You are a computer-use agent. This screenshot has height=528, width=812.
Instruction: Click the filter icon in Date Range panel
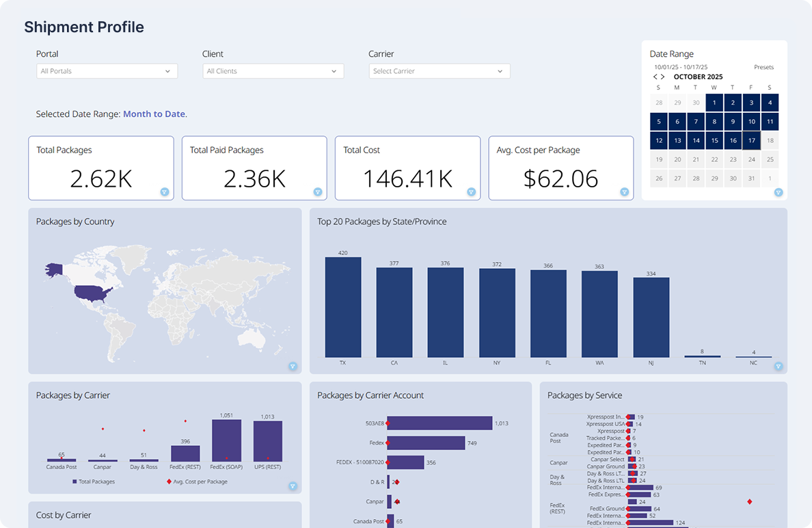pos(779,192)
